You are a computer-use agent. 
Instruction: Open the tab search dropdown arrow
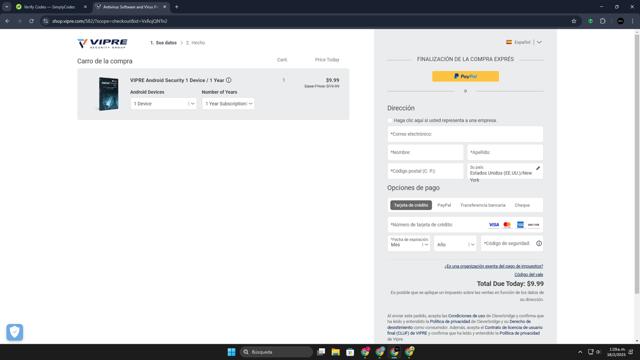pos(7,7)
